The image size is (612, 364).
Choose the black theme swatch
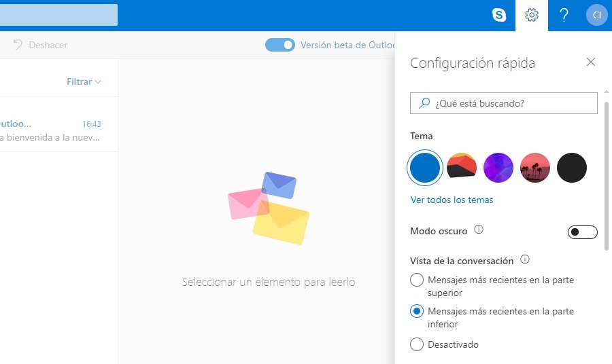click(x=571, y=168)
